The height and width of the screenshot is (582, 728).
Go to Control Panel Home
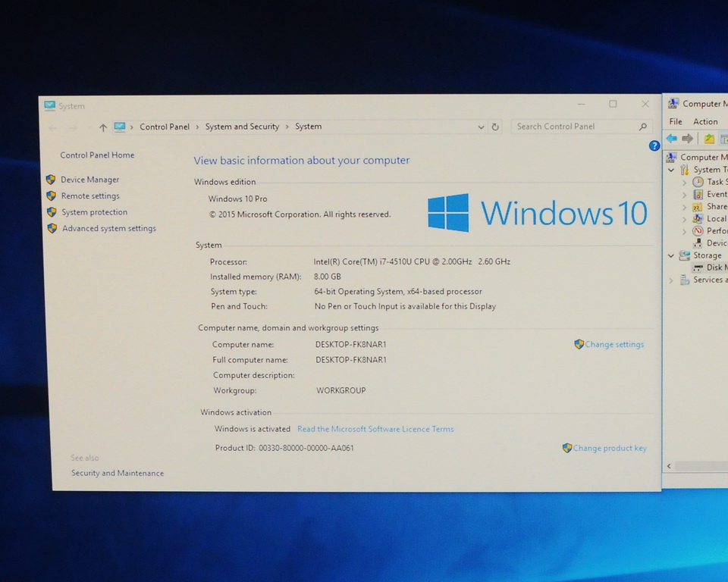click(x=97, y=155)
